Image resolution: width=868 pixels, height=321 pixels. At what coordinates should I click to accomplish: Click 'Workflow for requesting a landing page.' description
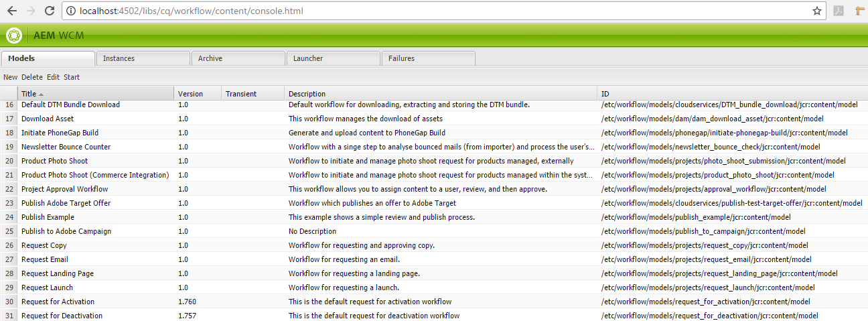click(x=354, y=273)
